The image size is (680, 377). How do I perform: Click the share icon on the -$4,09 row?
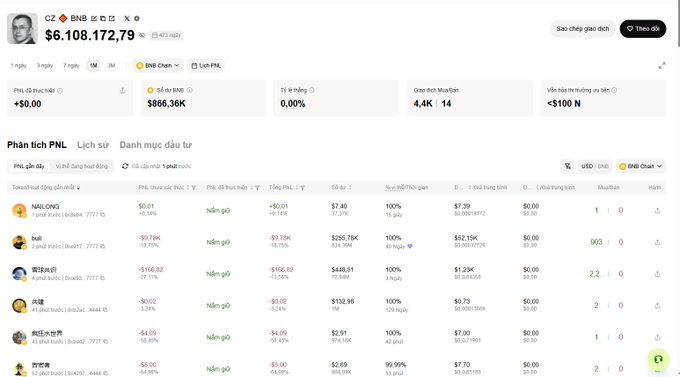(657, 337)
